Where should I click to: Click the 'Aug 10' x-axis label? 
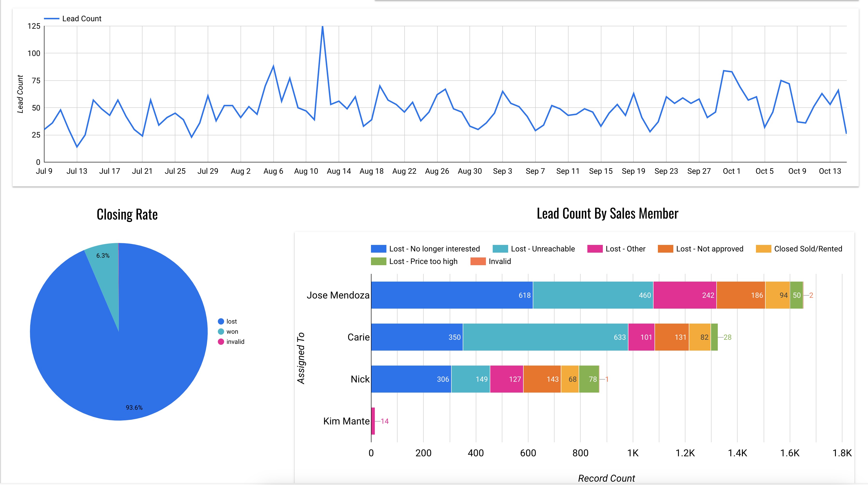click(306, 171)
